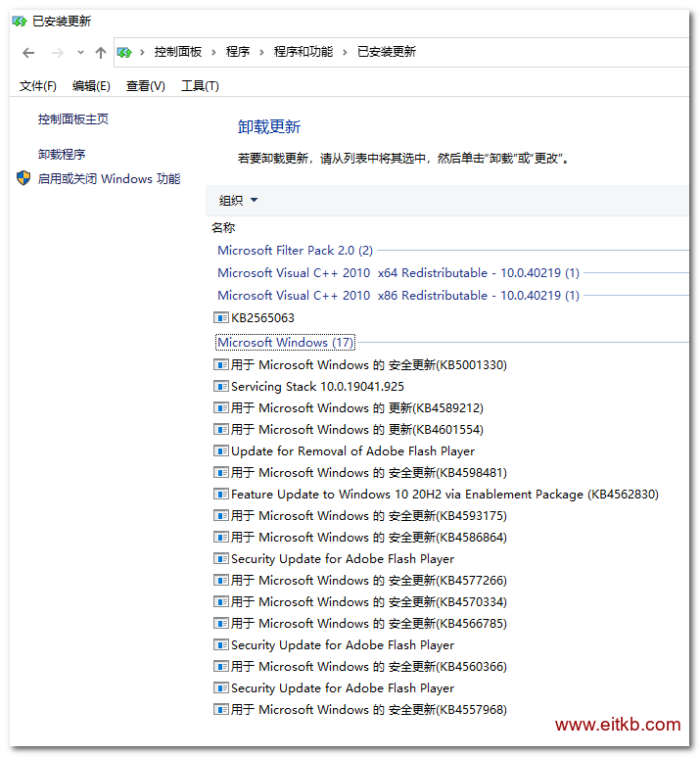Click the shield icon beside Windows 功能
This screenshot has height=757, width=700.
[23, 178]
